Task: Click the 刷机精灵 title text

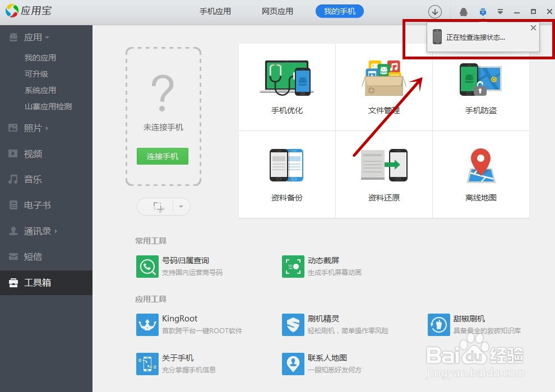Action: [x=323, y=319]
